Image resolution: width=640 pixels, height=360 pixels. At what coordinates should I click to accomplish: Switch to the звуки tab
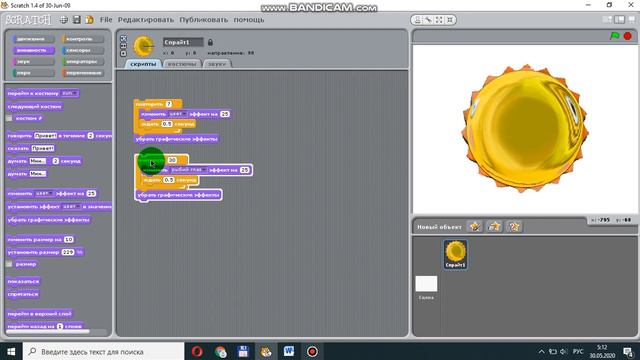pos(217,64)
